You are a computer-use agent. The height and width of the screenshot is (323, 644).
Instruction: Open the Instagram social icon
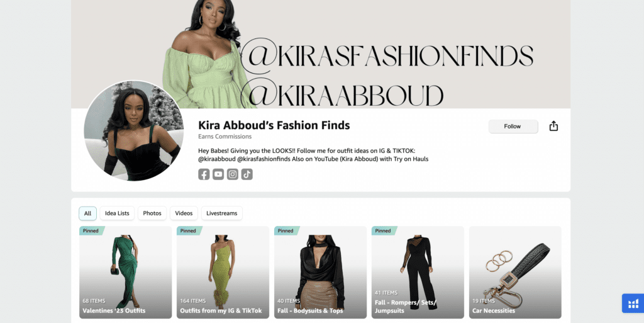tap(233, 174)
